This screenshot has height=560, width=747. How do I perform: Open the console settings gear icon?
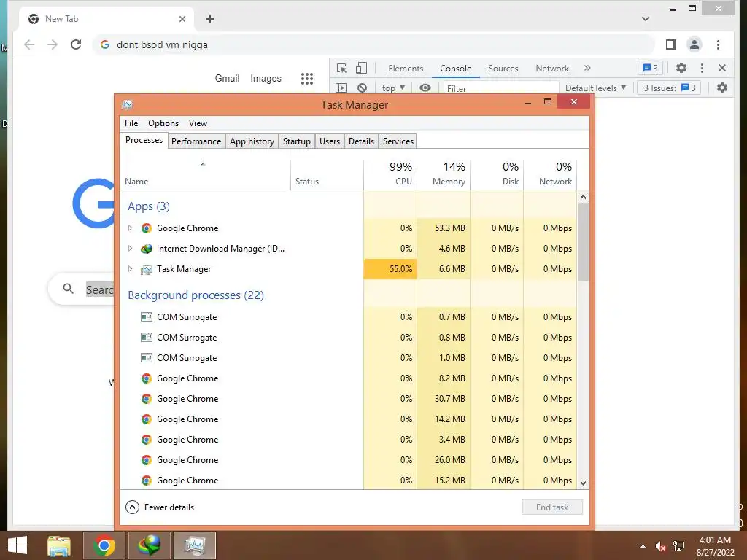722,87
